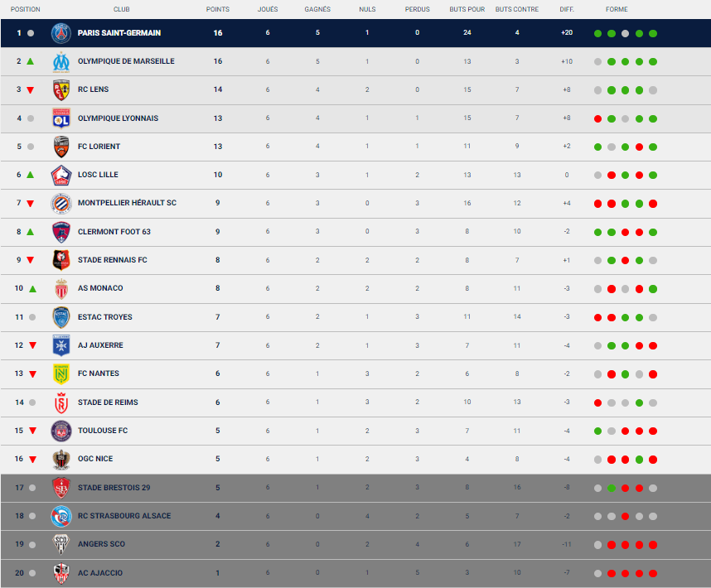The height and width of the screenshot is (588, 711).
Task: Click the Paris Saint-Germain club crest
Action: click(60, 33)
